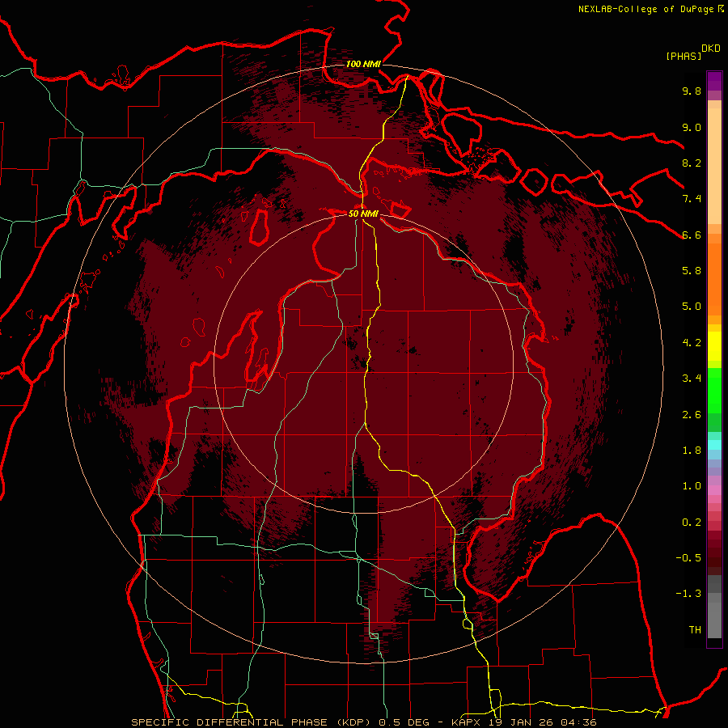Click the 8.2 value on color scale
The image size is (728, 728).
[x=692, y=163]
